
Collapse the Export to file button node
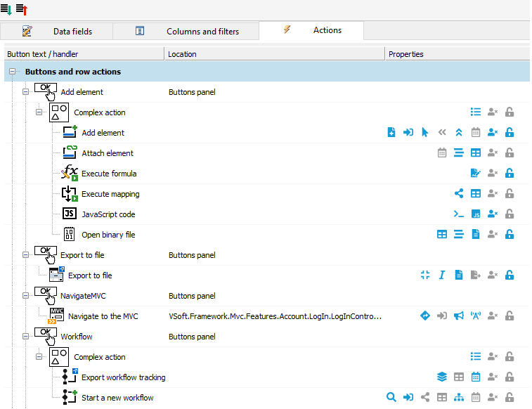coord(25,255)
